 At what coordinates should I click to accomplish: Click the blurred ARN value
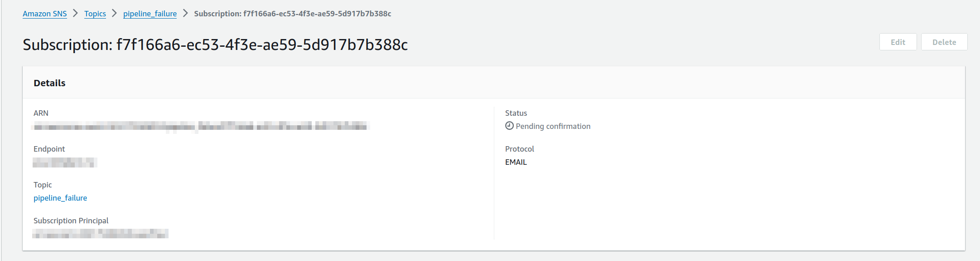(201, 126)
